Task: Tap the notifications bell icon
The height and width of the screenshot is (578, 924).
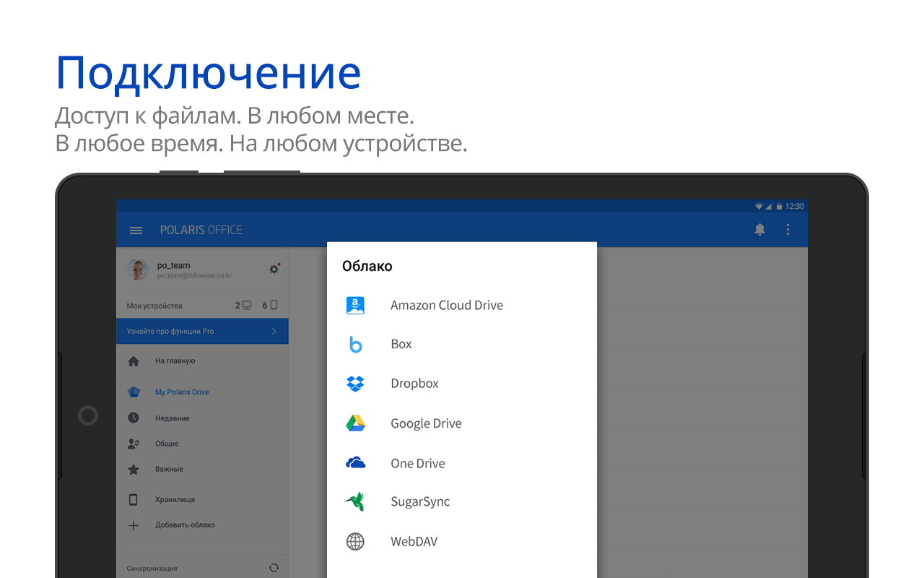Action: pyautogui.click(x=759, y=230)
